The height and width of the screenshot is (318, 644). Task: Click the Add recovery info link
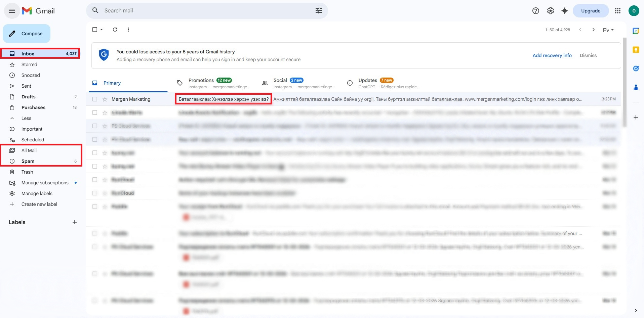(x=552, y=55)
